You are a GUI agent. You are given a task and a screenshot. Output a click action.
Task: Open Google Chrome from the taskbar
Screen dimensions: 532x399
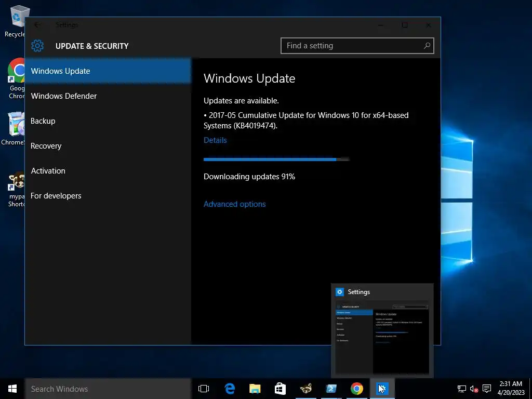pos(356,389)
